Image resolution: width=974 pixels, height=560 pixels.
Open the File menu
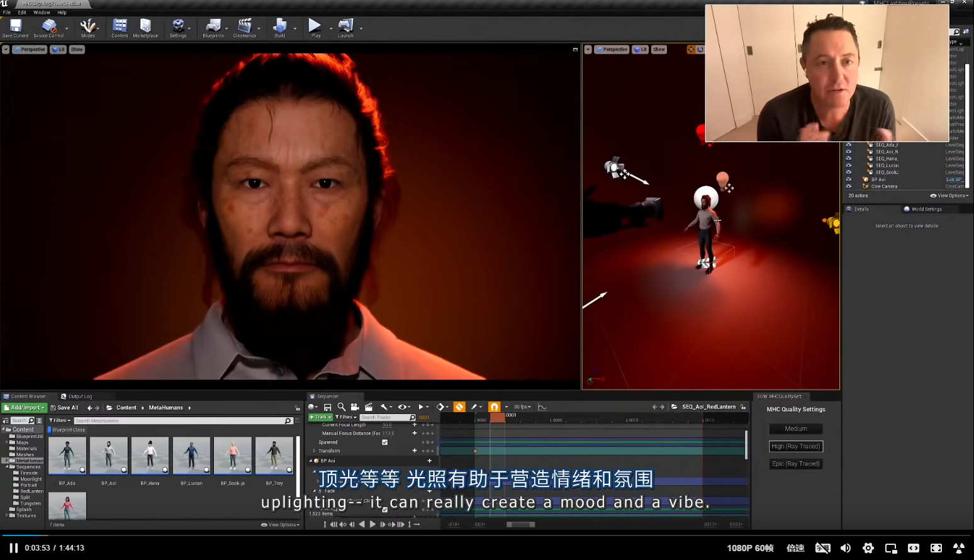[x=7, y=13]
